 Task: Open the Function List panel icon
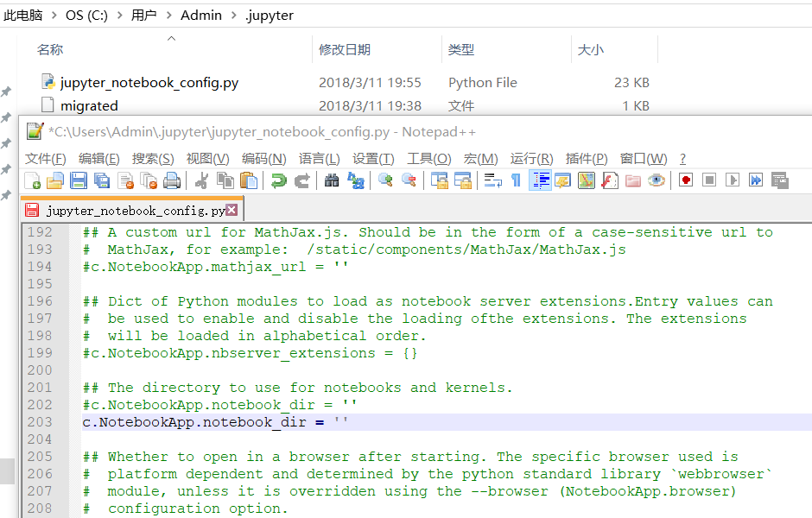[610, 180]
